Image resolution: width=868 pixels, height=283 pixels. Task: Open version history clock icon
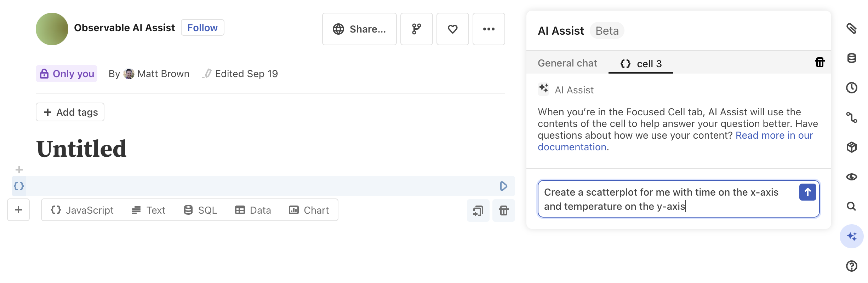click(851, 88)
